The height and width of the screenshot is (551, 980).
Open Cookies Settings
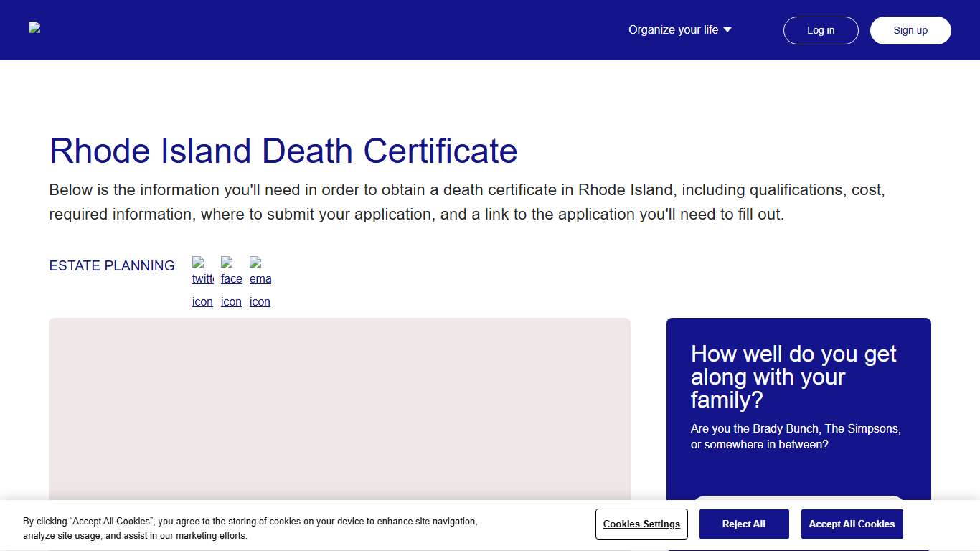[x=641, y=524]
